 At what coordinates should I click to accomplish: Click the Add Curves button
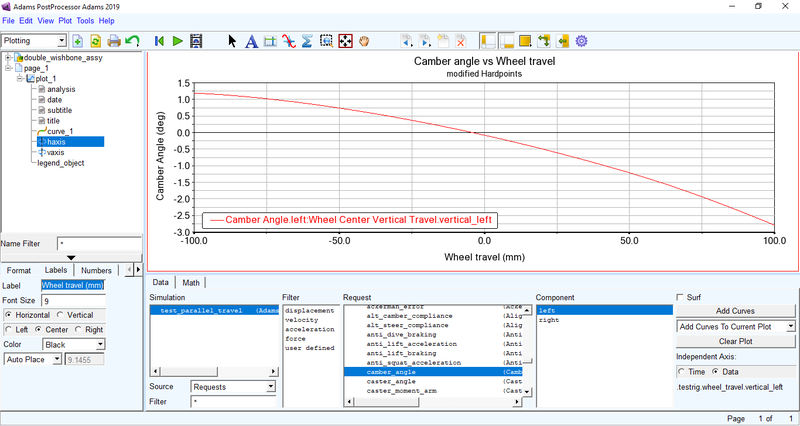click(735, 311)
